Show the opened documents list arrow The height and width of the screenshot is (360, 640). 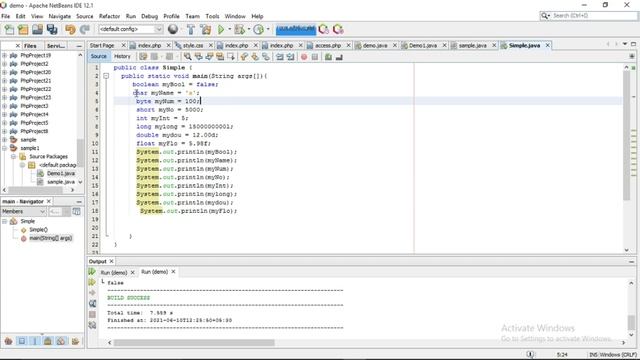coord(625,44)
